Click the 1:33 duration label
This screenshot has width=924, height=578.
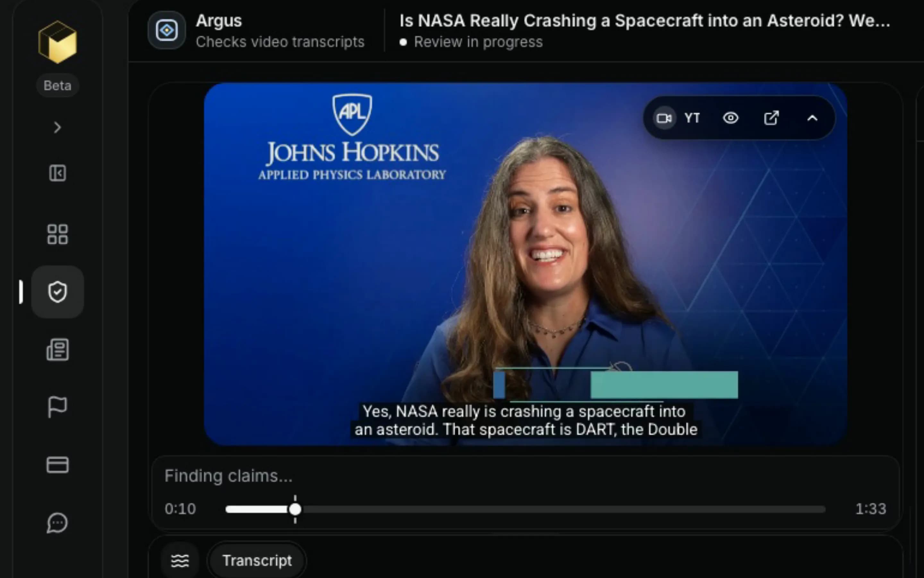870,509
